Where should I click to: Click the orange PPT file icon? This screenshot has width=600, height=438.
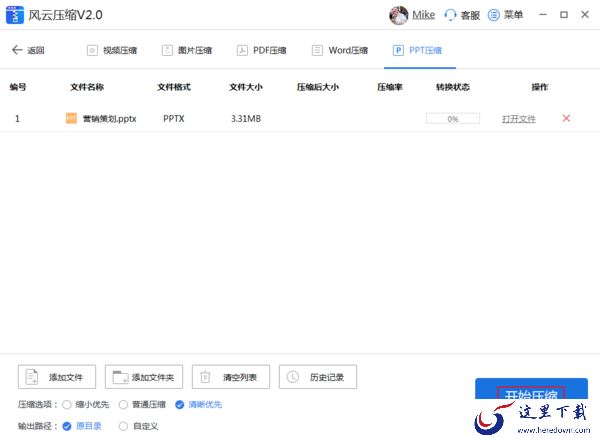71,119
